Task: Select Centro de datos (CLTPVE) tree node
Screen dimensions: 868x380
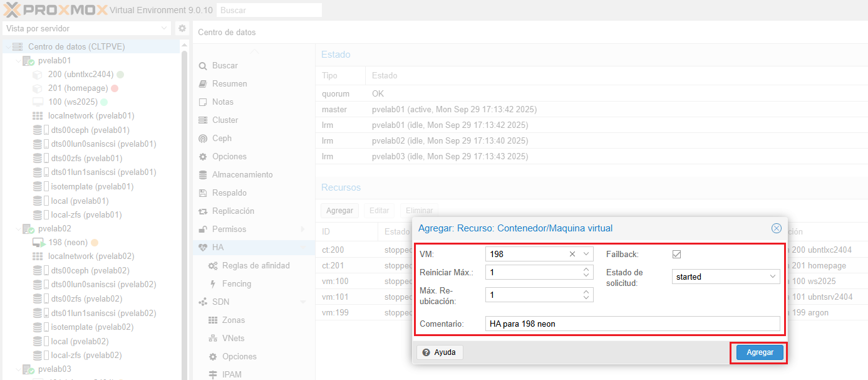Action: pos(76,47)
